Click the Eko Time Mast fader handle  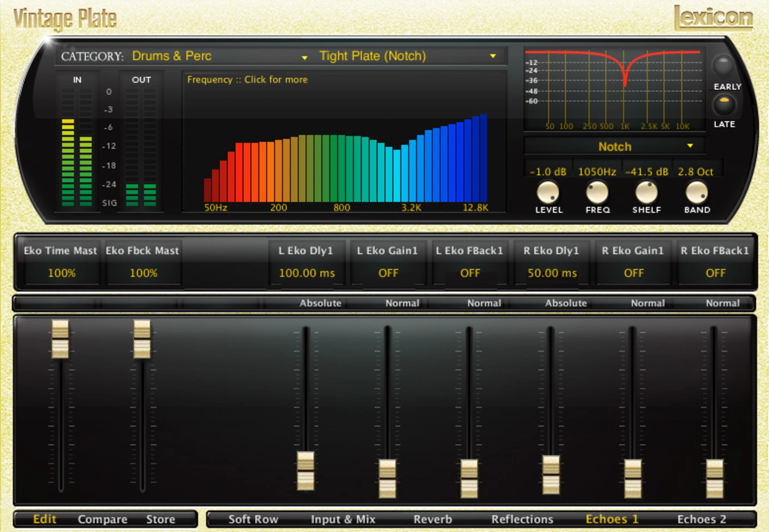(60, 339)
